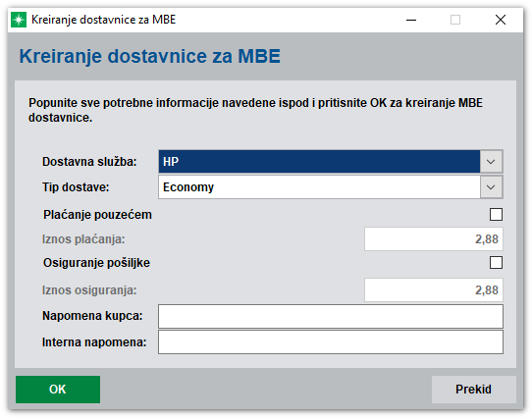Select the highlighted HP delivery service field
This screenshot has height=418, width=532.
pos(319,162)
